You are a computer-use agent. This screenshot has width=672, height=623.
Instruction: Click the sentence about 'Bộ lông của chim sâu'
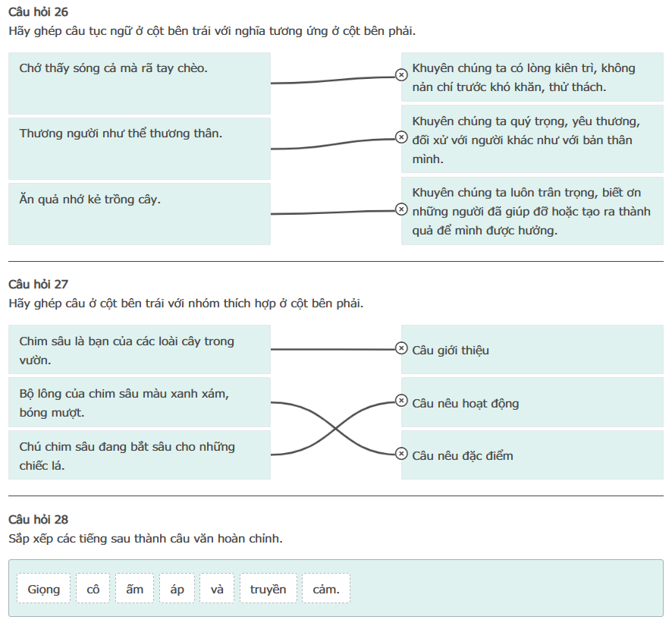click(140, 403)
